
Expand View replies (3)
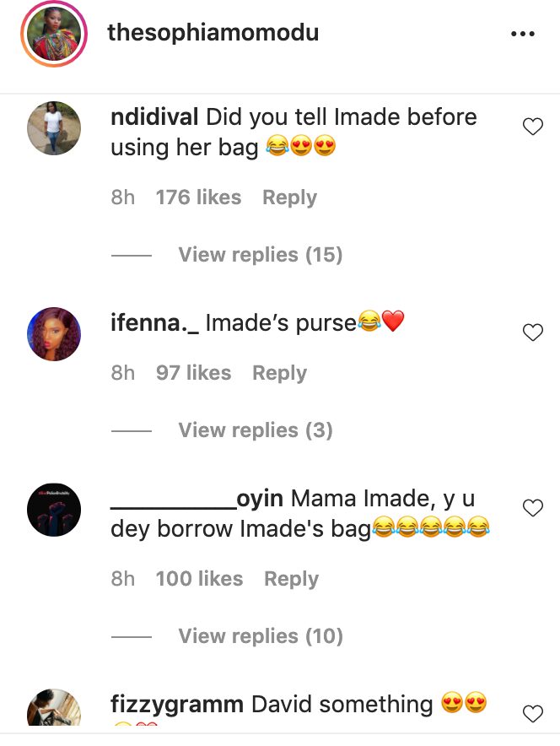point(256,430)
